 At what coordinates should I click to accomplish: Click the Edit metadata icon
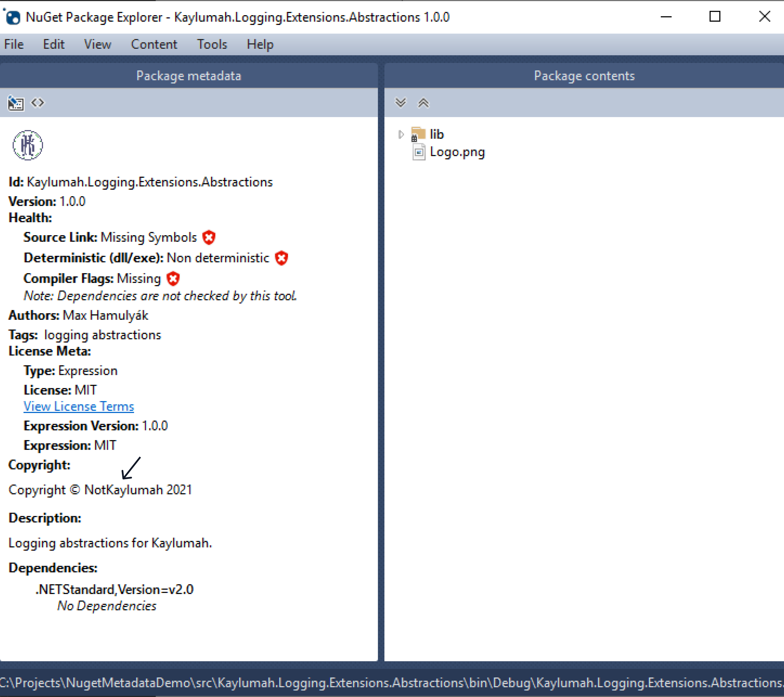pyautogui.click(x=16, y=103)
